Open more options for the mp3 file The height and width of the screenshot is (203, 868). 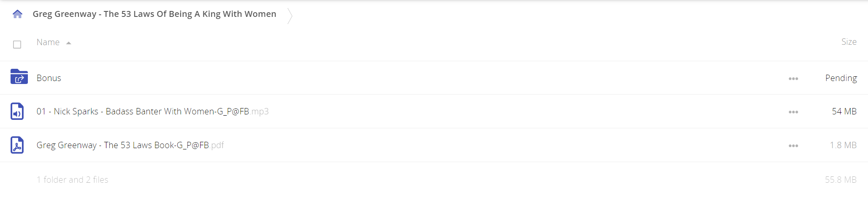[793, 112]
